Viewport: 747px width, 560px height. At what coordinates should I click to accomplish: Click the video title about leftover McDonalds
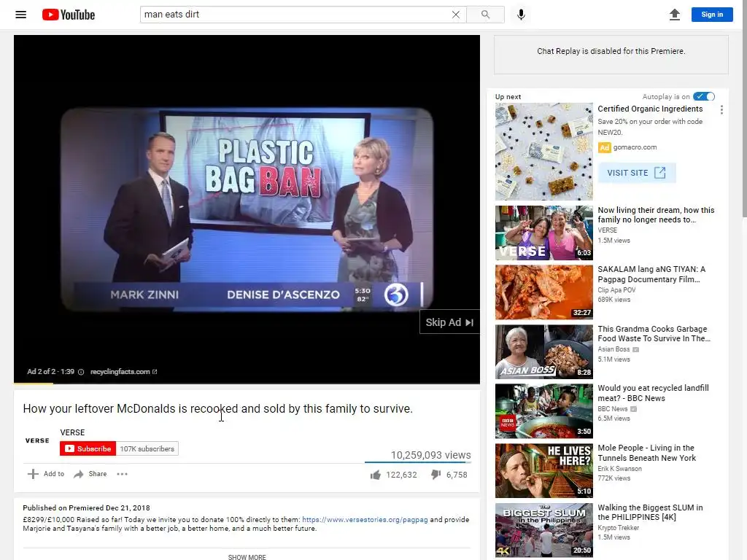pyautogui.click(x=217, y=408)
